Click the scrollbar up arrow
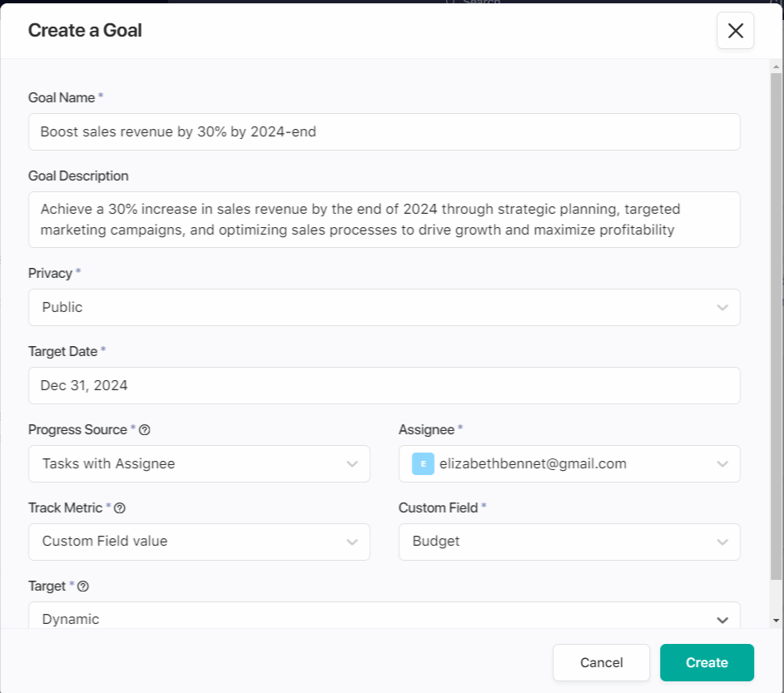This screenshot has width=784, height=693. [x=776, y=66]
